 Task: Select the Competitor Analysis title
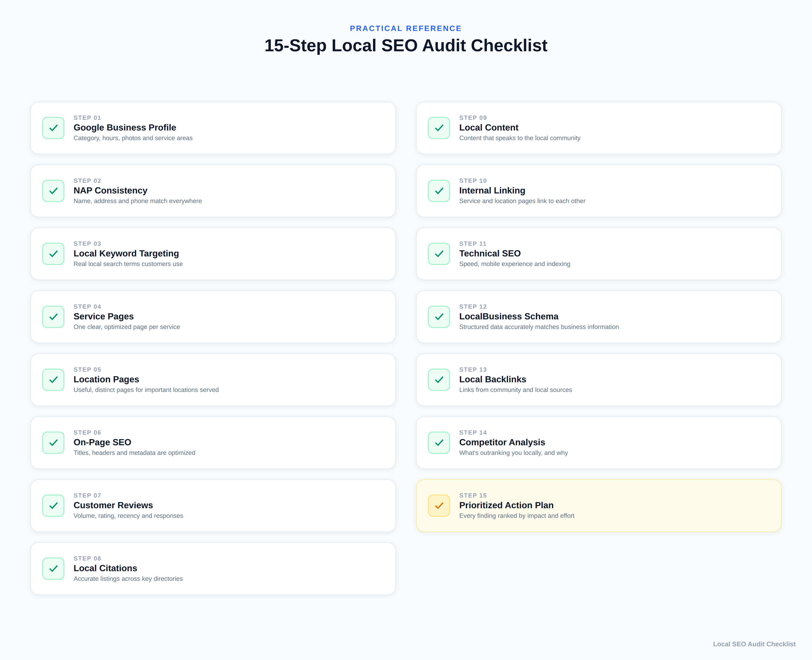[x=502, y=442]
